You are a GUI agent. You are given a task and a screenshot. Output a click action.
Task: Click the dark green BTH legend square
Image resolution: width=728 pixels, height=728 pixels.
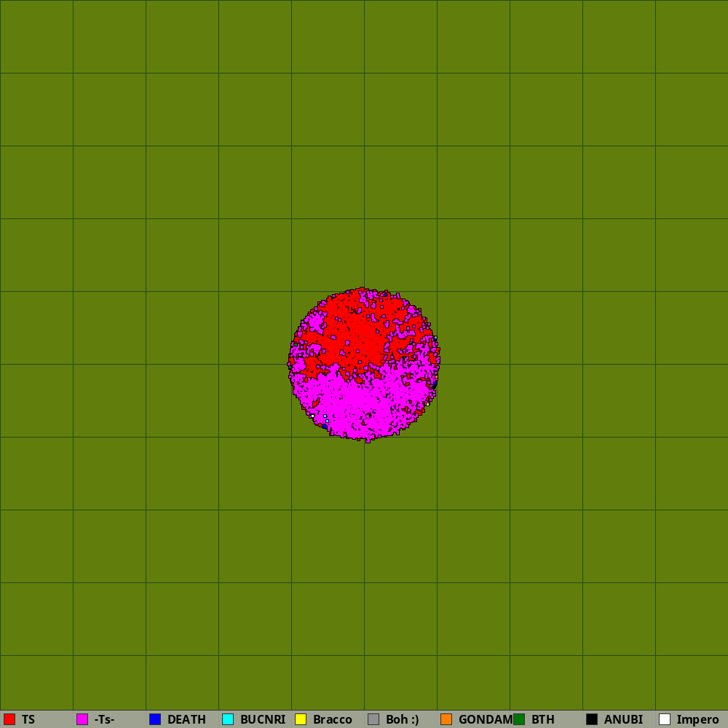(x=519, y=719)
